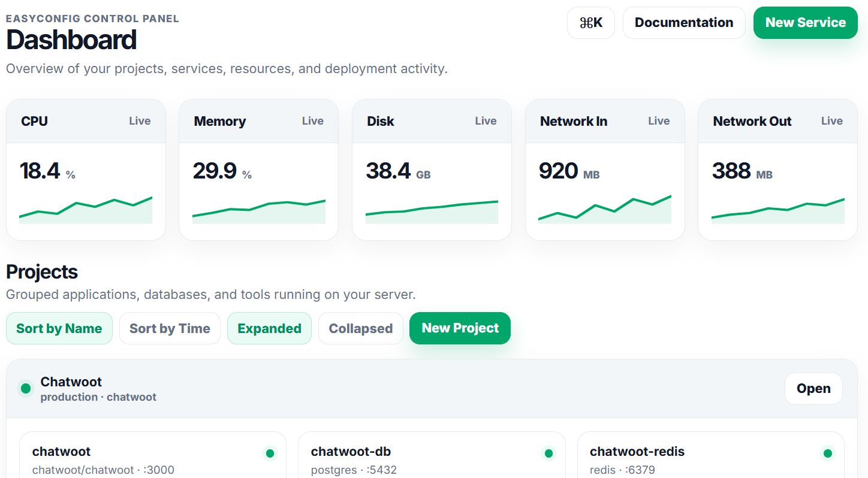Click the 29.9 Memory value
The width and height of the screenshot is (868, 478).
point(215,171)
